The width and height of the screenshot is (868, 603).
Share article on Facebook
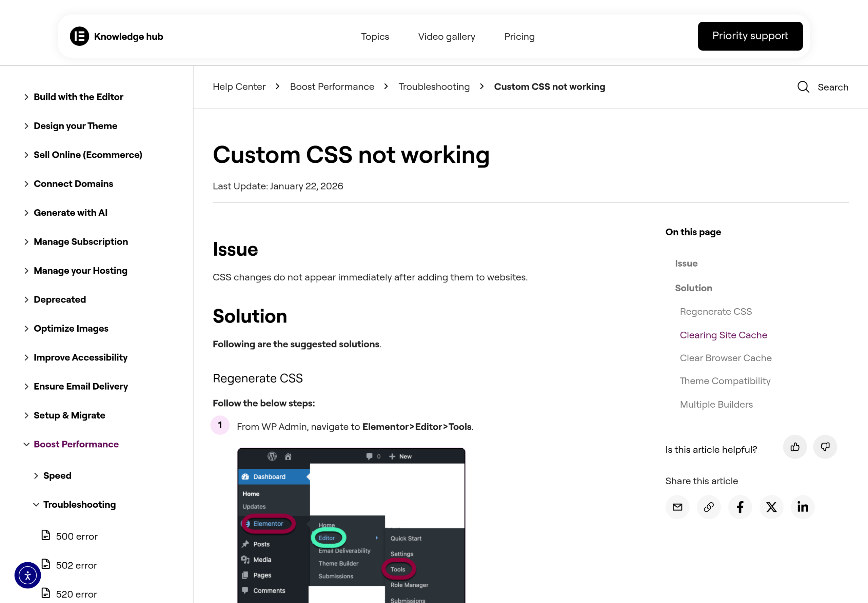[x=740, y=507]
